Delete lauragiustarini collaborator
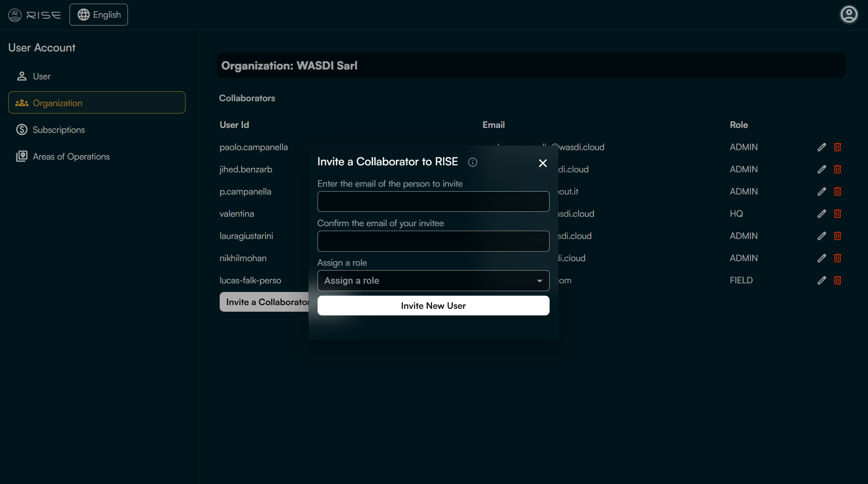 click(x=838, y=236)
